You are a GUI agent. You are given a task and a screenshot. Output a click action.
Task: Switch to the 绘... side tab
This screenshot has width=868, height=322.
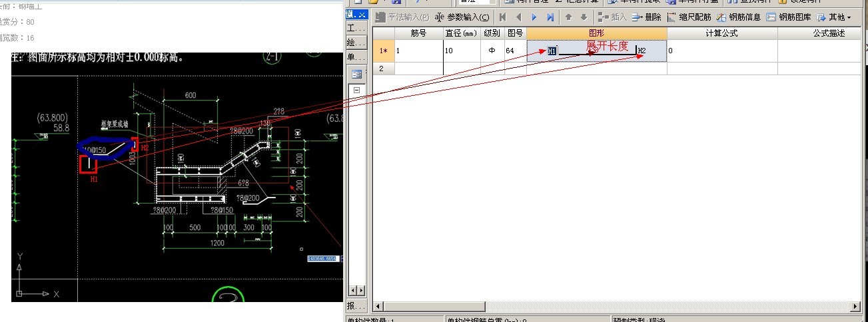pyautogui.click(x=356, y=43)
